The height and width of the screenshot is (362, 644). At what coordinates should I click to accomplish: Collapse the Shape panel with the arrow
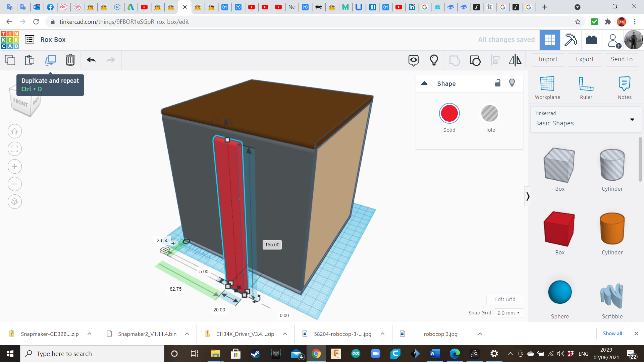pos(424,83)
